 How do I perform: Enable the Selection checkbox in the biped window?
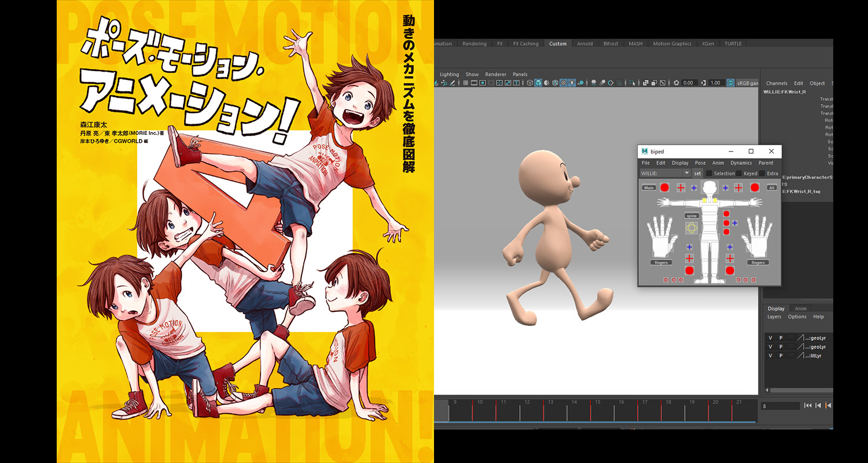tap(709, 173)
